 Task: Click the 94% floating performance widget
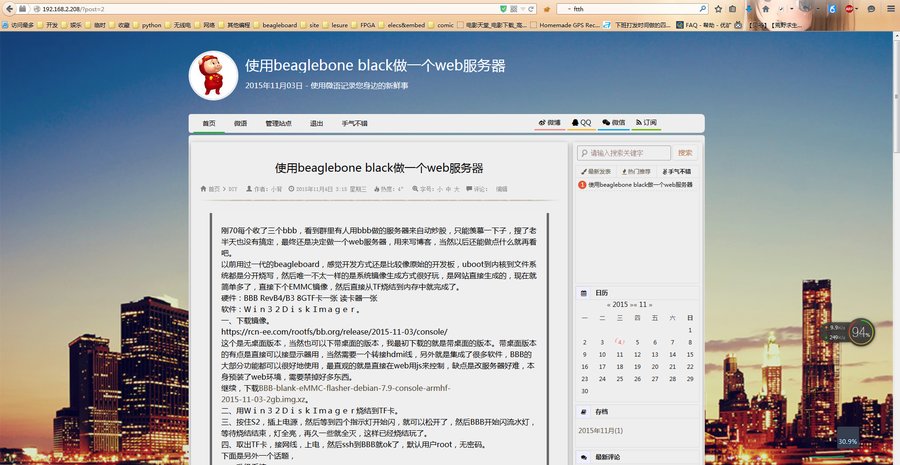click(x=859, y=333)
